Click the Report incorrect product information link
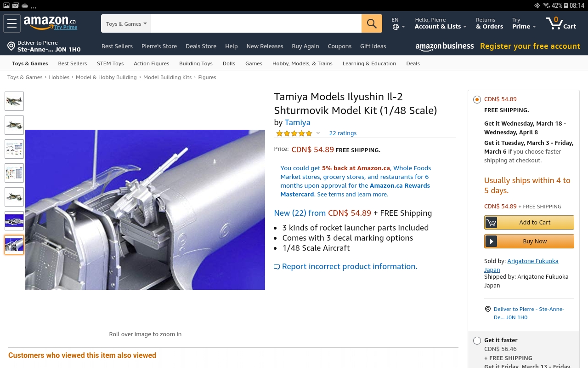588x368 pixels. click(350, 266)
